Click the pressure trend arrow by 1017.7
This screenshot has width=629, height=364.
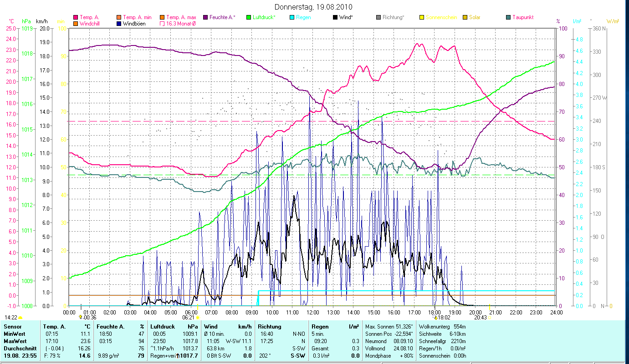coord(178,356)
